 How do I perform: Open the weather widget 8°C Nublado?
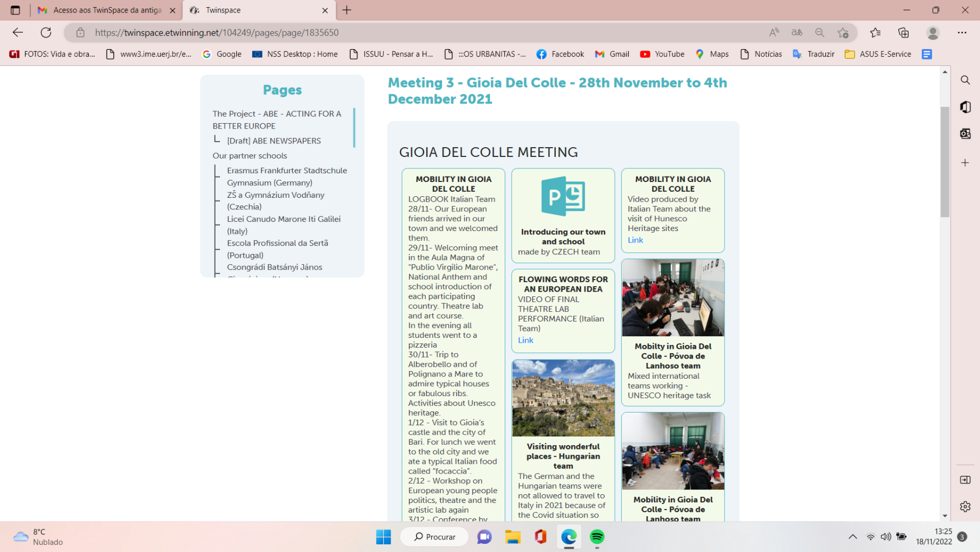[x=38, y=537]
